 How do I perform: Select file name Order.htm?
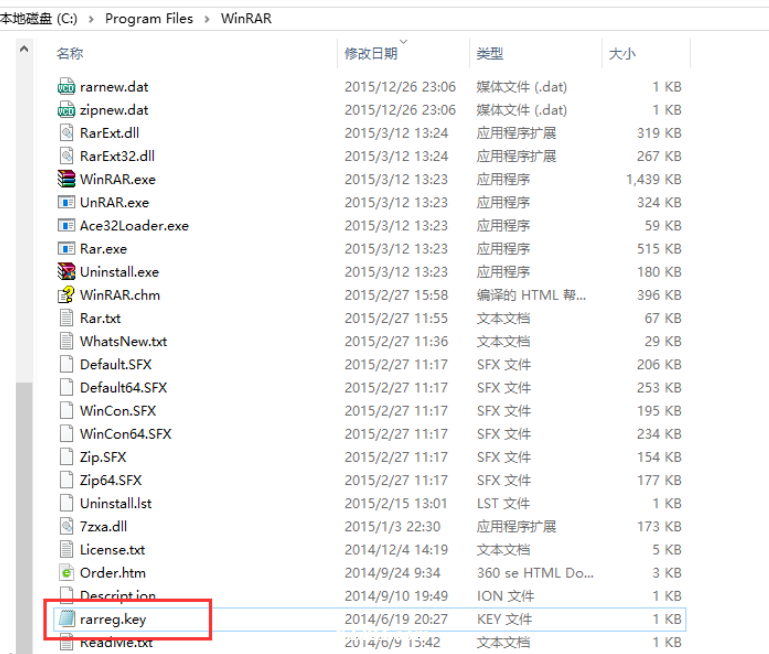coord(112,573)
